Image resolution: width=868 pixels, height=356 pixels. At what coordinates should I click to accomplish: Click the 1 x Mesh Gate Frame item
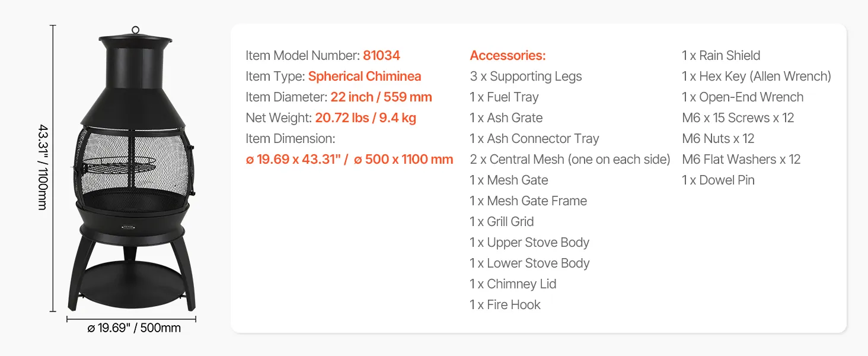click(x=528, y=201)
